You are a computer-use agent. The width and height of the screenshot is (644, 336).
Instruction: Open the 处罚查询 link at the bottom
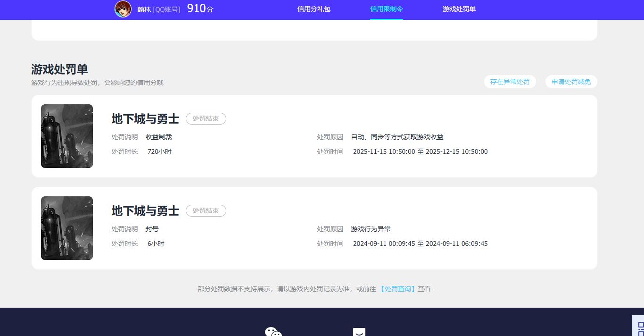click(397, 288)
